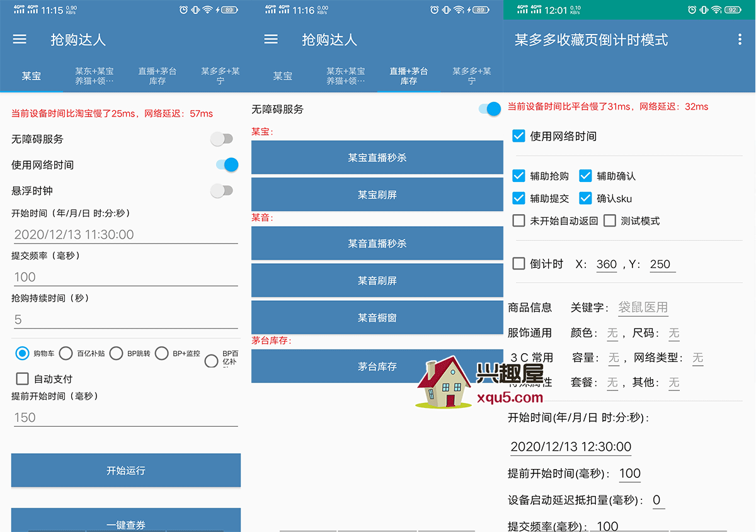Tap 一键查券 button
This screenshot has width=756, height=532.
(x=126, y=520)
